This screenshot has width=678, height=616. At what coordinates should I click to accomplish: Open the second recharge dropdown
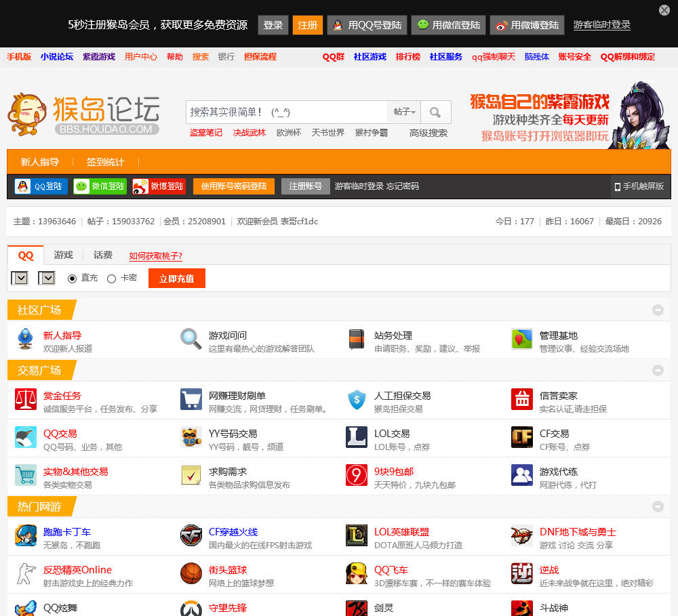[47, 278]
